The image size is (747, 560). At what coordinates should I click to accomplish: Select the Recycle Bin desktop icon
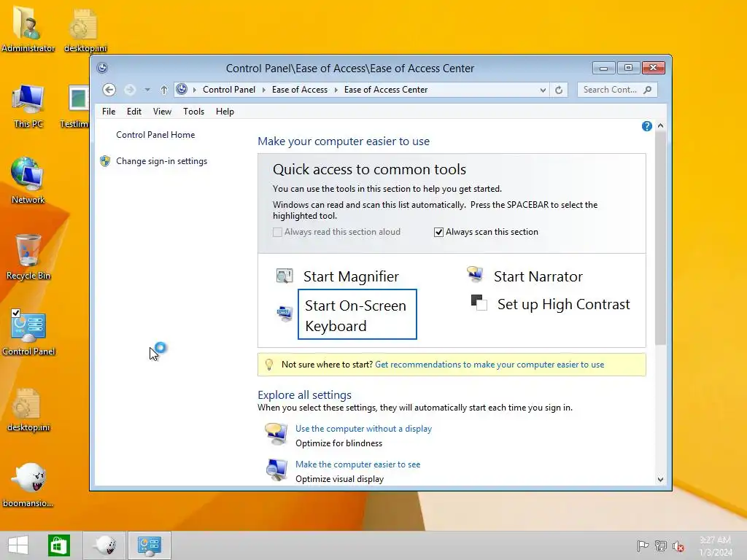[x=28, y=257]
